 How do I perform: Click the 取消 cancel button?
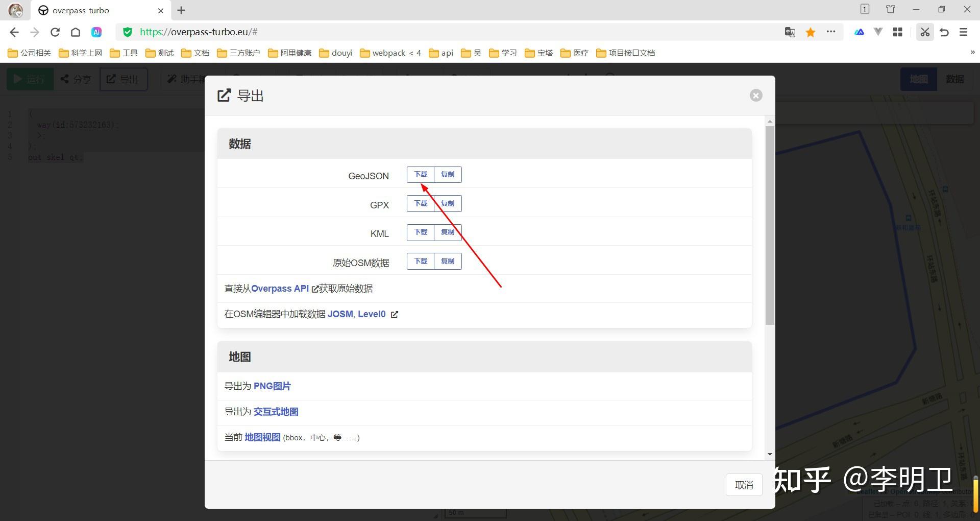coord(744,485)
